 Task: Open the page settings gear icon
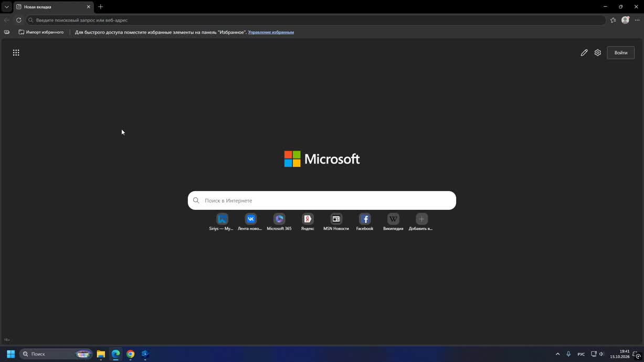598,52
